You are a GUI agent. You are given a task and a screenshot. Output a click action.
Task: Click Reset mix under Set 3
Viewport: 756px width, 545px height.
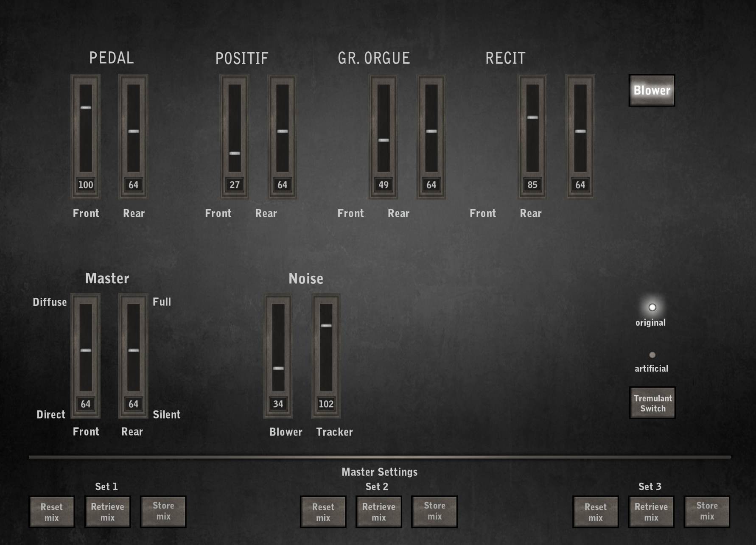[595, 512]
